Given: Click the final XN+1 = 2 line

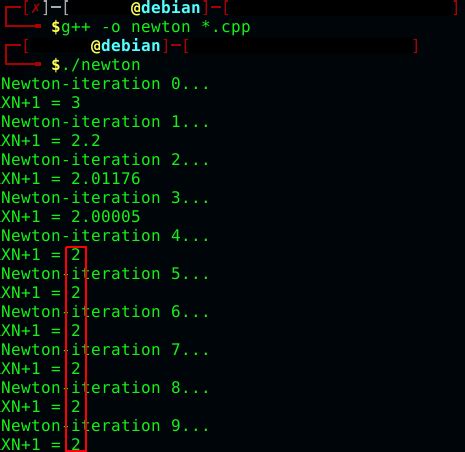Looking at the screenshot, I should point(41,444).
